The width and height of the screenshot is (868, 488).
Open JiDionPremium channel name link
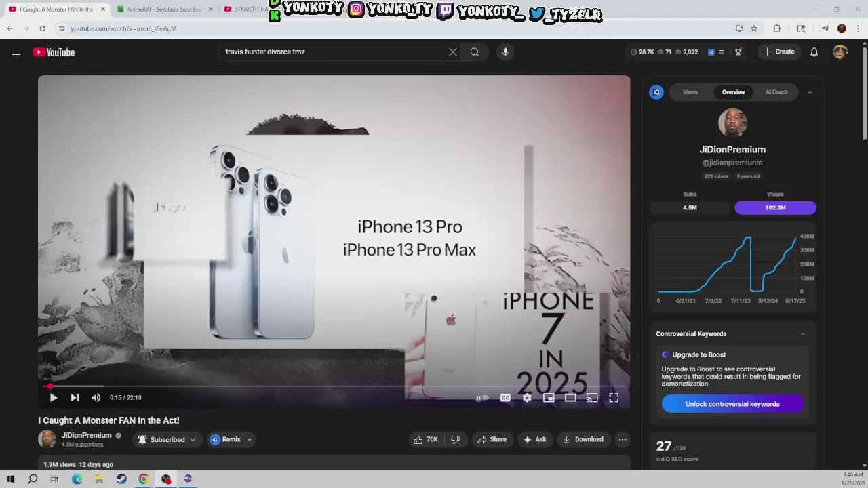(87, 435)
